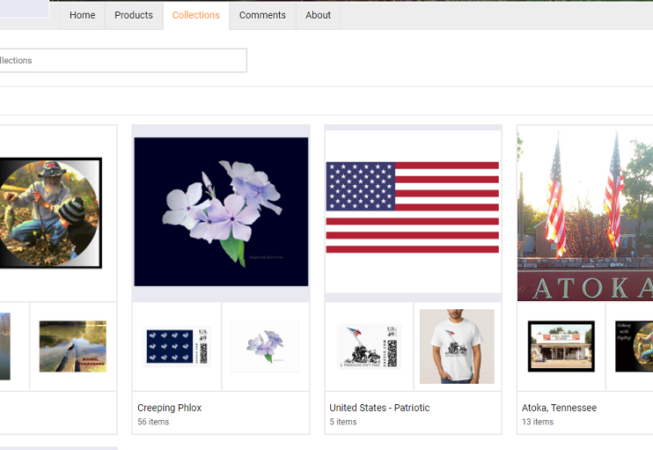Go to the About tab
653x450 pixels.
pyautogui.click(x=318, y=15)
